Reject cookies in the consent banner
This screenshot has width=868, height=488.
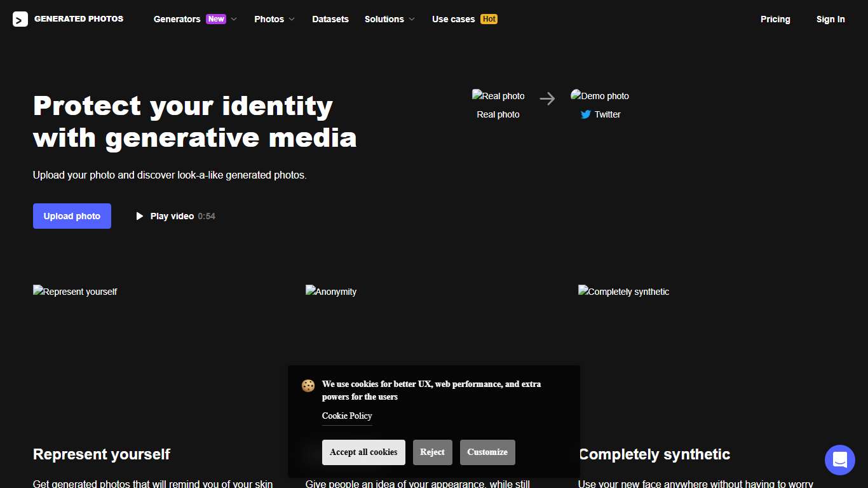pyautogui.click(x=433, y=452)
